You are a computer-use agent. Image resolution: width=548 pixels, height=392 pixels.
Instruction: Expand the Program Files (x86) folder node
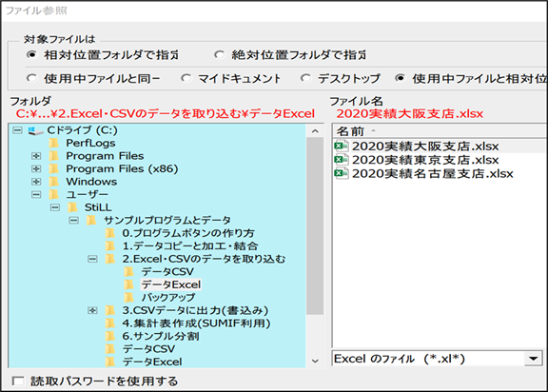[36, 168]
